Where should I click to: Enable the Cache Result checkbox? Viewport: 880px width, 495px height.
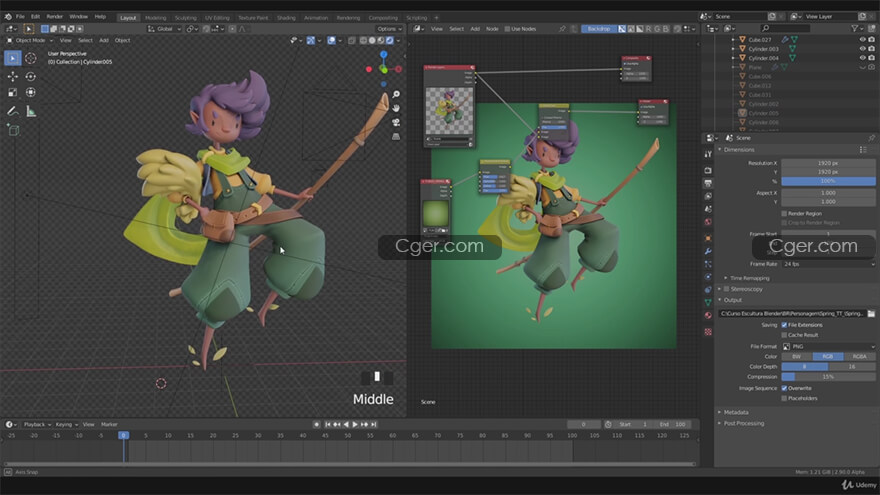(x=784, y=335)
